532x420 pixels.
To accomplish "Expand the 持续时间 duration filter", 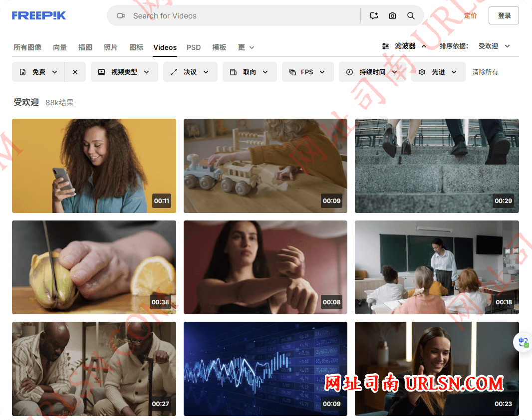I will tap(372, 72).
